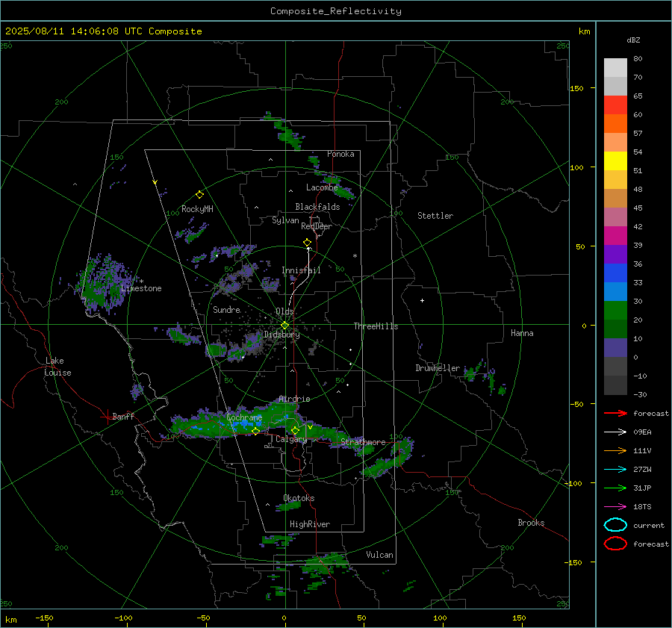Click the yellow diamond marker above Calgary
672x628 pixels.
(x=295, y=430)
